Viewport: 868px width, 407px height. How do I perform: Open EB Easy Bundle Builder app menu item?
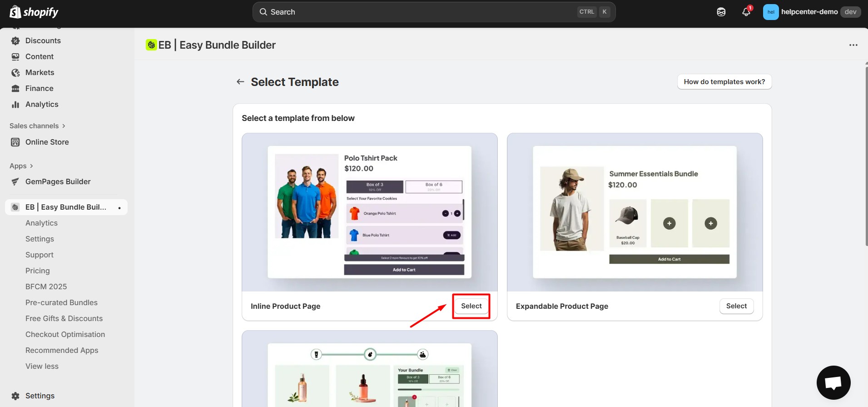coord(66,207)
